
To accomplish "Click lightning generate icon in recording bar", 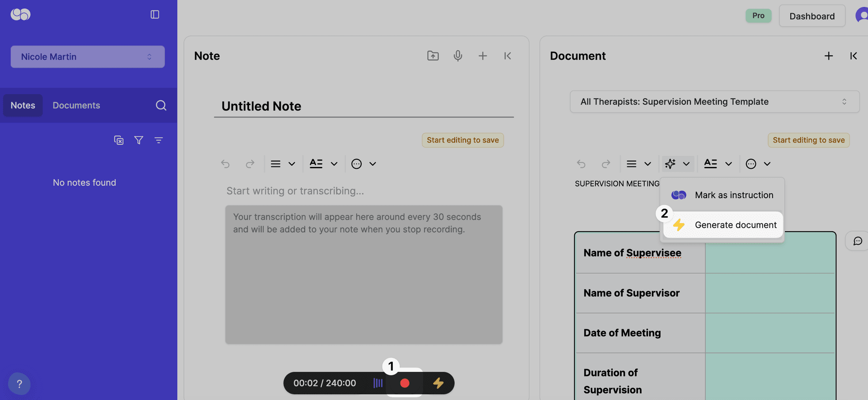I will coord(438,383).
